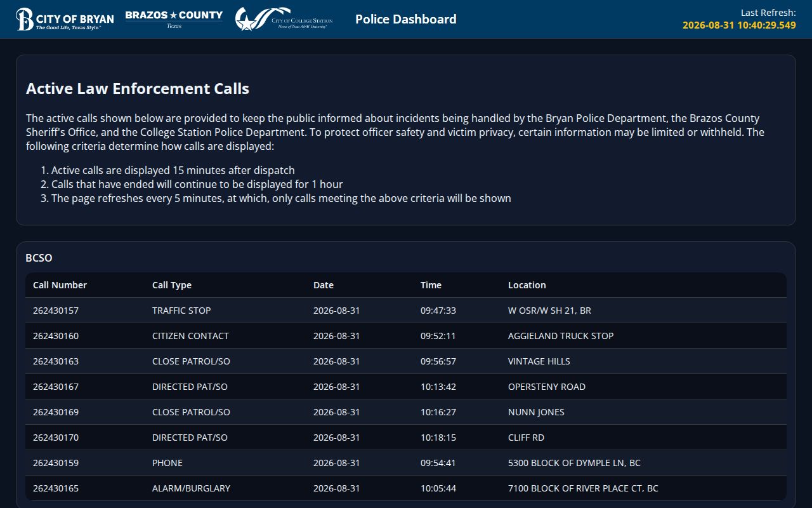Select call number 262430163

[x=56, y=361]
